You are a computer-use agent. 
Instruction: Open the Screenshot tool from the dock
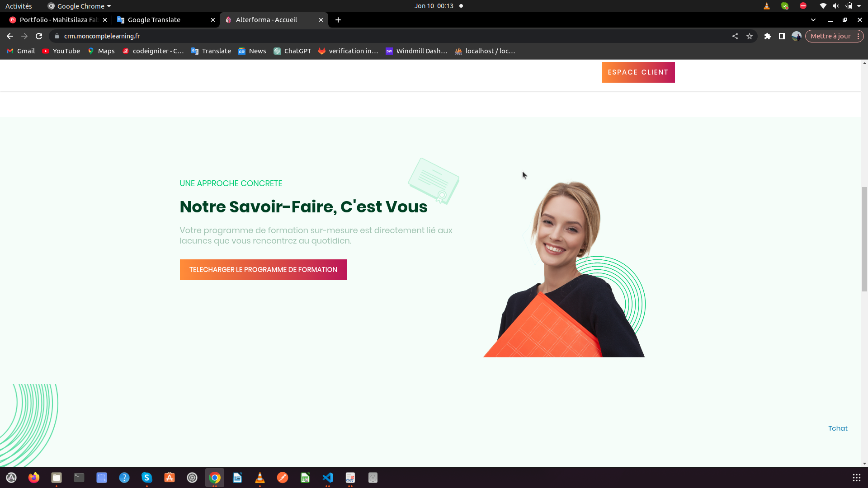click(x=102, y=478)
